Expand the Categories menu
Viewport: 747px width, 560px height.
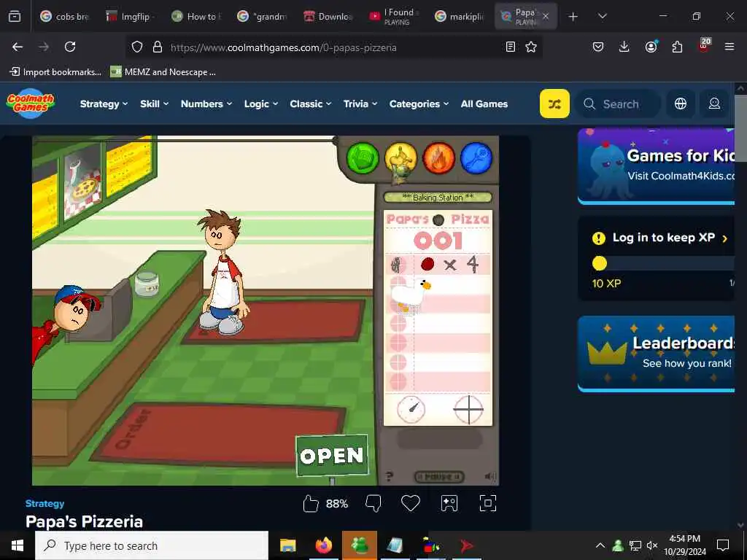[x=419, y=104]
